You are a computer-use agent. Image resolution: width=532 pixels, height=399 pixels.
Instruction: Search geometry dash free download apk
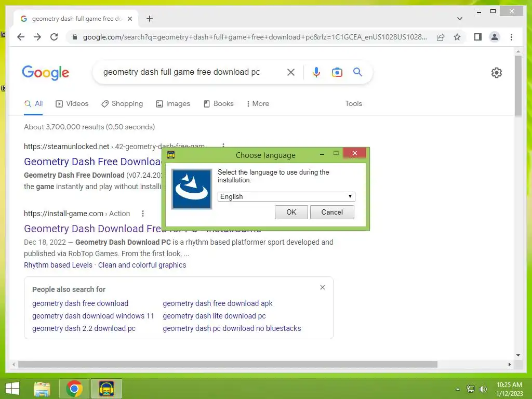[218, 303]
